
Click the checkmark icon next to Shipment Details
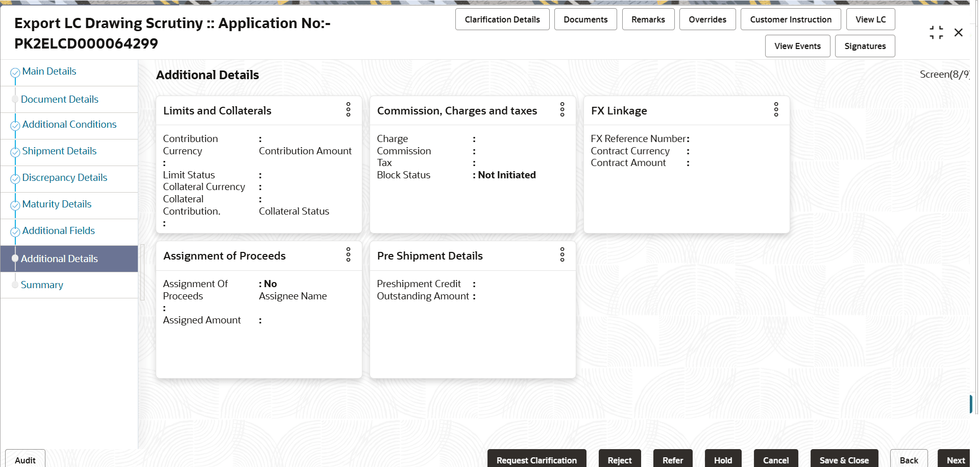[x=15, y=151]
